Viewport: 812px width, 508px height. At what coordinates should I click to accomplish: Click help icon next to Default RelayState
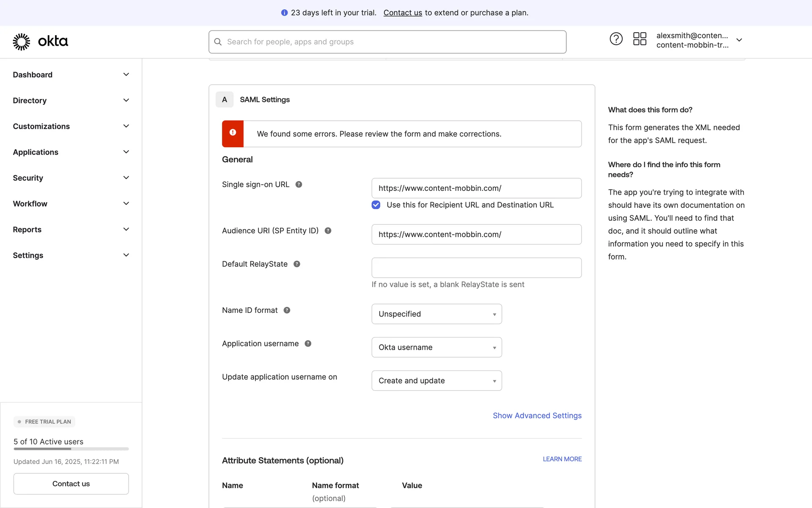point(297,264)
